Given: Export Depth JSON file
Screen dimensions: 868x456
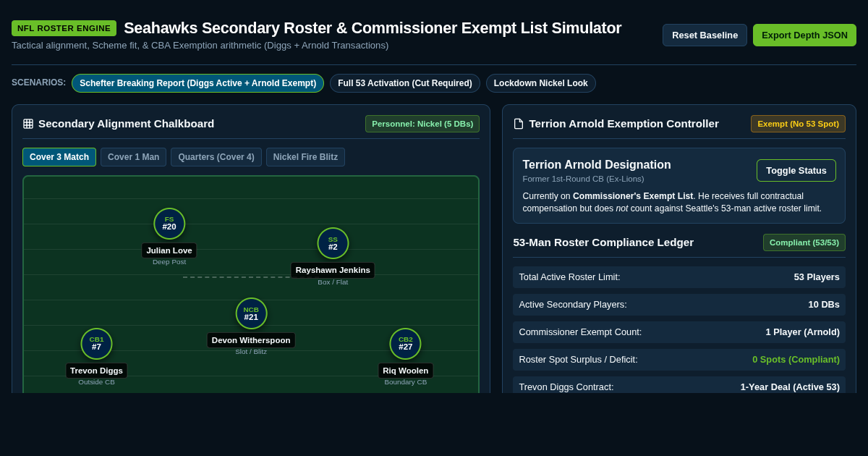Looking at the screenshot, I should 804,35.
